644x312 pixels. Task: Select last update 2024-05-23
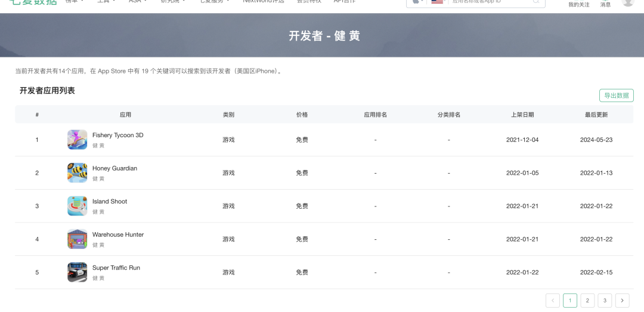click(596, 140)
